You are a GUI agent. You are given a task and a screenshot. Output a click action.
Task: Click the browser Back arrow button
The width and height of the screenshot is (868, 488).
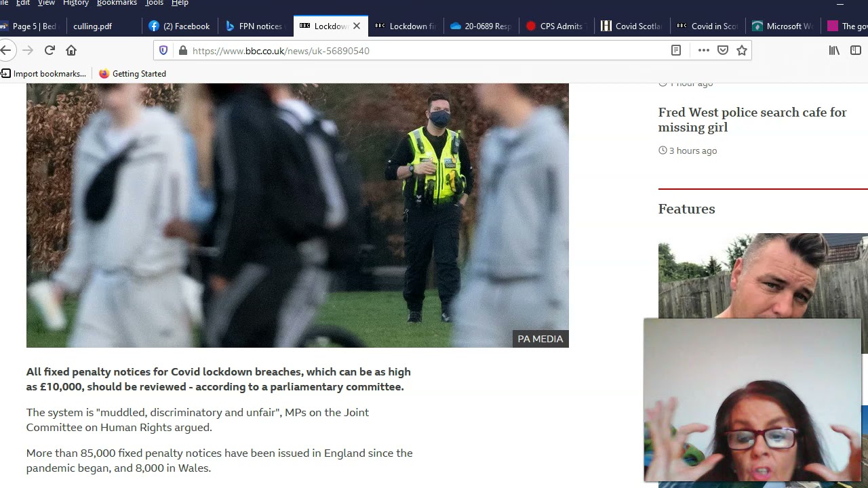5,50
